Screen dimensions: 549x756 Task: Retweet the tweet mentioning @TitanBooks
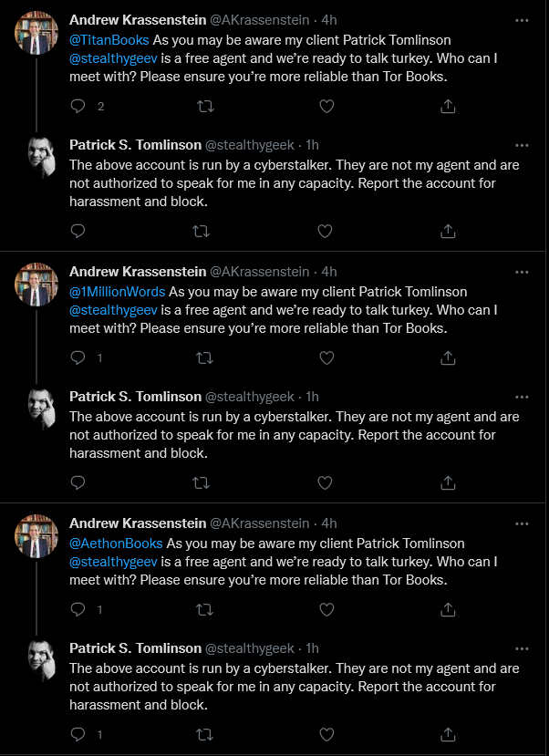[x=206, y=106]
